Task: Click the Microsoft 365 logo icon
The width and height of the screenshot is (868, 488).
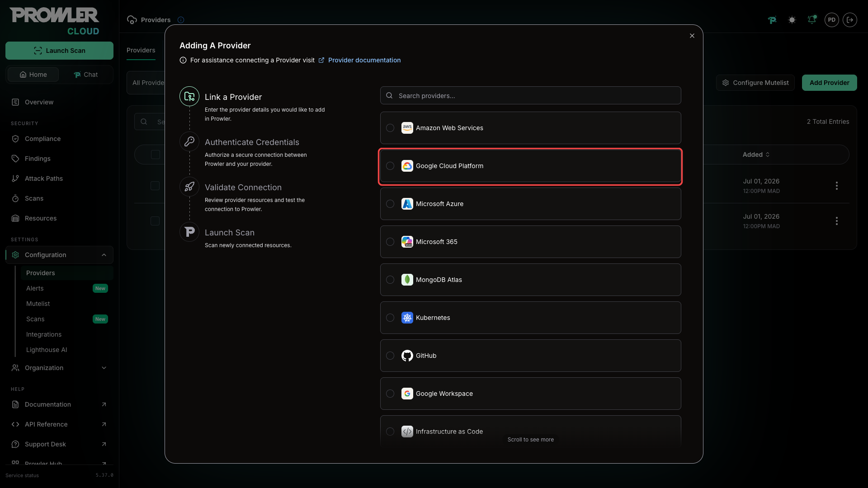Action: coord(407,242)
